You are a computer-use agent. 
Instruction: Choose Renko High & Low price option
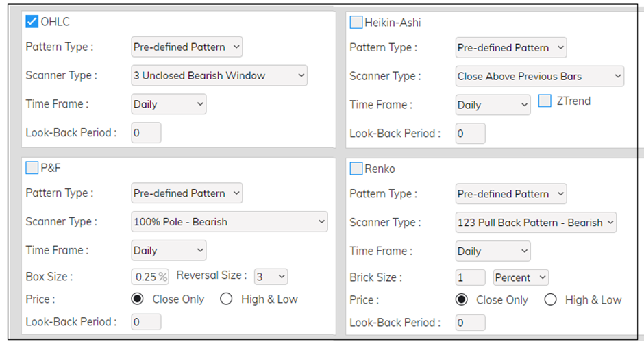point(551,299)
